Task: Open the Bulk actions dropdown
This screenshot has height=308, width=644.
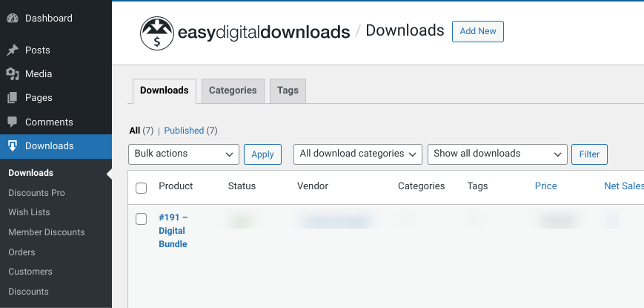Action: (x=184, y=154)
